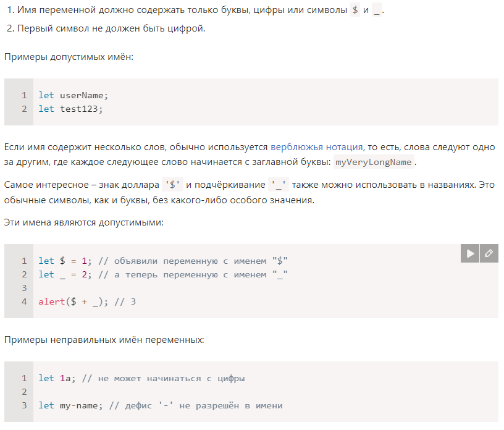Viewport: 504px width, 430px height.
Task: Click the inline '_' snippet after "подчёркивание"
Action: point(279,185)
